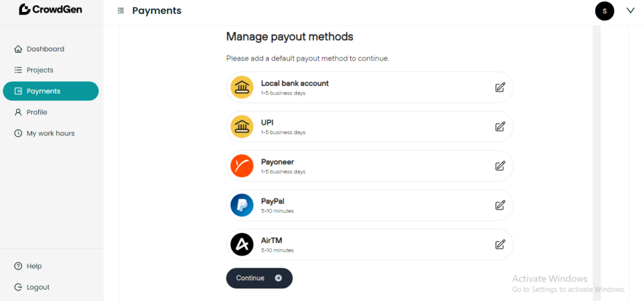Open the Help link
This screenshot has width=644, height=301.
click(x=34, y=266)
